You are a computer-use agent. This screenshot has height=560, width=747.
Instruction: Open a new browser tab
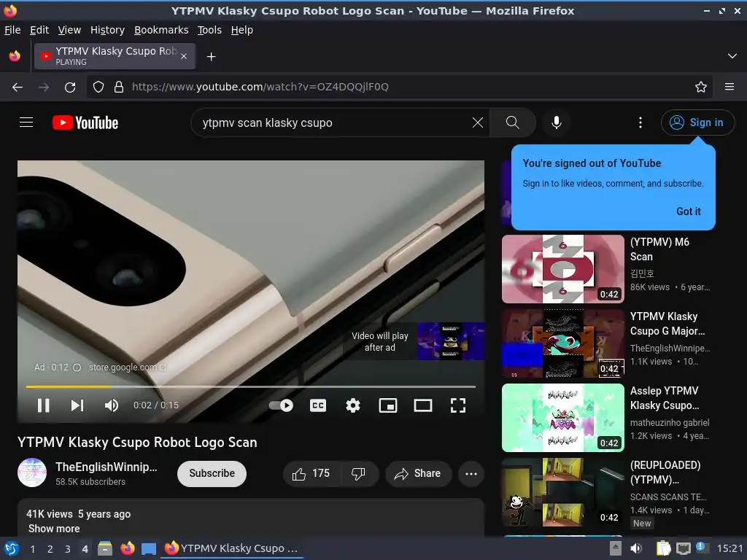211,57
